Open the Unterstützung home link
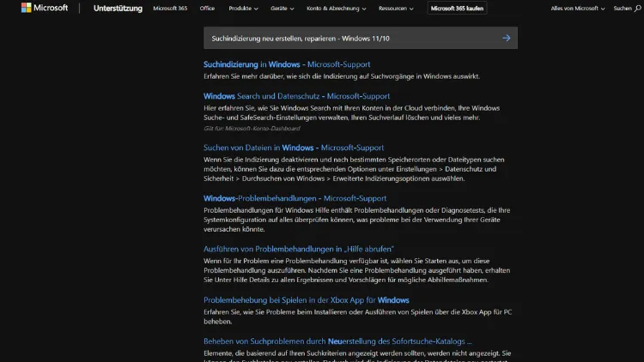 118,9
